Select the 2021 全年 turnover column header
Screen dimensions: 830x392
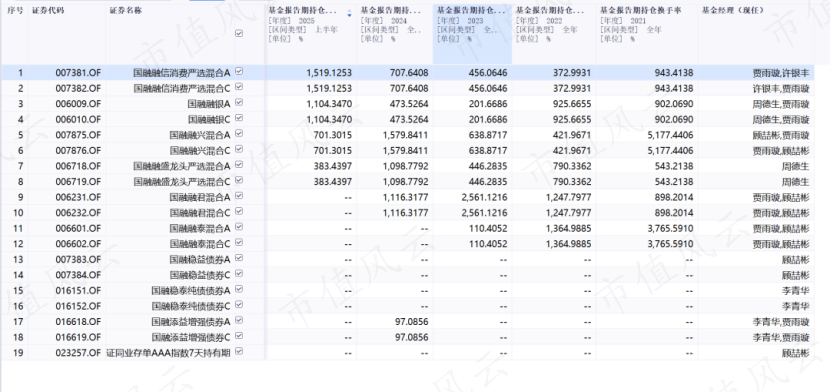coord(647,35)
